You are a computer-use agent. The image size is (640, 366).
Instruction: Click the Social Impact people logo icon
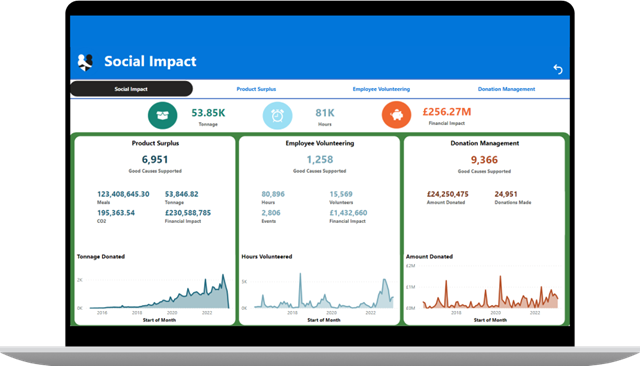pos(85,62)
